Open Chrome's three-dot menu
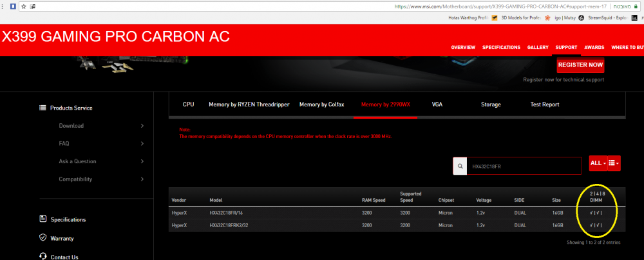This screenshot has width=644, height=260. pos(3,6)
